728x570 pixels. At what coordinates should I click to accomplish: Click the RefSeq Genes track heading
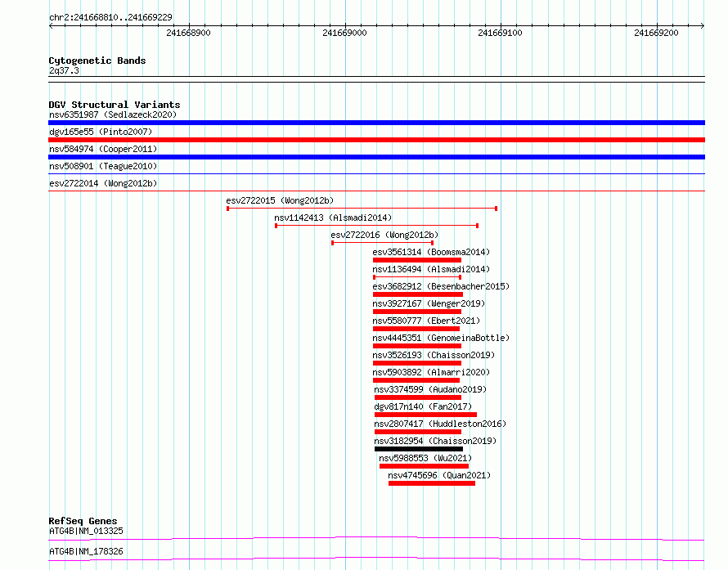pos(83,521)
